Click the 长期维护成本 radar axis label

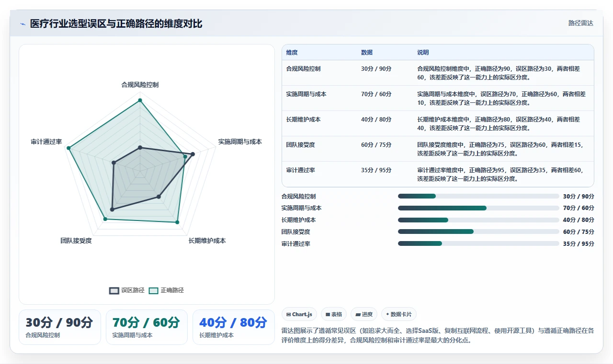click(207, 241)
